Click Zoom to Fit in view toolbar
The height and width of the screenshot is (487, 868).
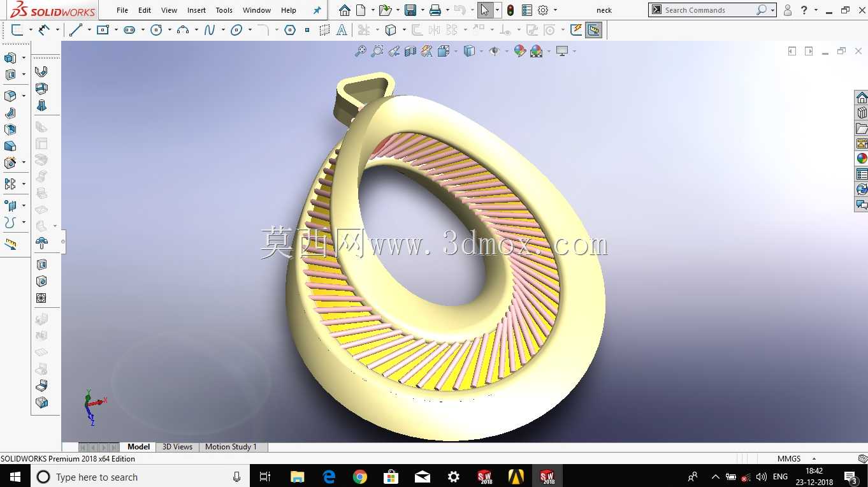[x=361, y=51]
